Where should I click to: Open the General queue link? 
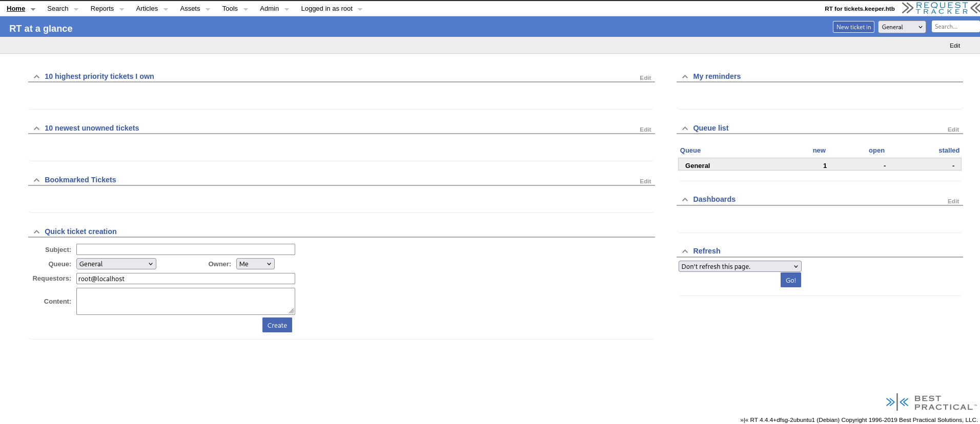coord(697,165)
